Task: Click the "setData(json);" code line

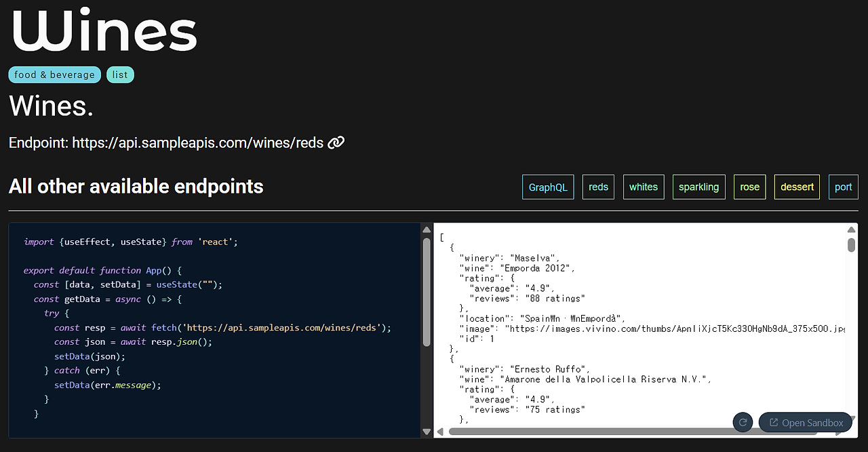Action: pos(90,356)
